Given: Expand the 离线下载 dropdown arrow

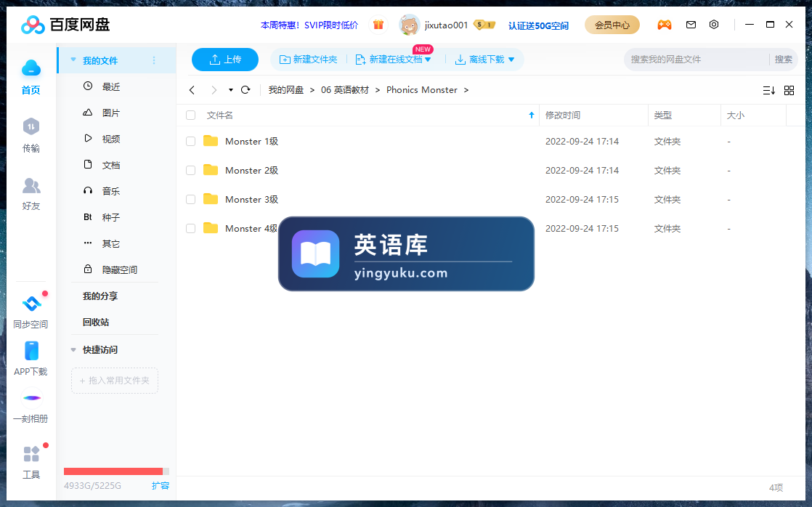Looking at the screenshot, I should click(x=511, y=60).
